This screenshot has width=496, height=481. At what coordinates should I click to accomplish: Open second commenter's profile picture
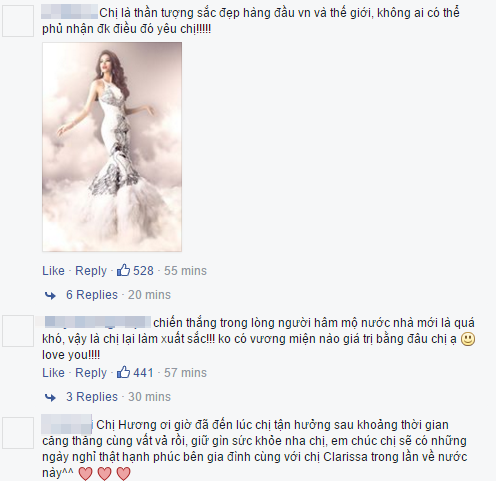click(18, 331)
